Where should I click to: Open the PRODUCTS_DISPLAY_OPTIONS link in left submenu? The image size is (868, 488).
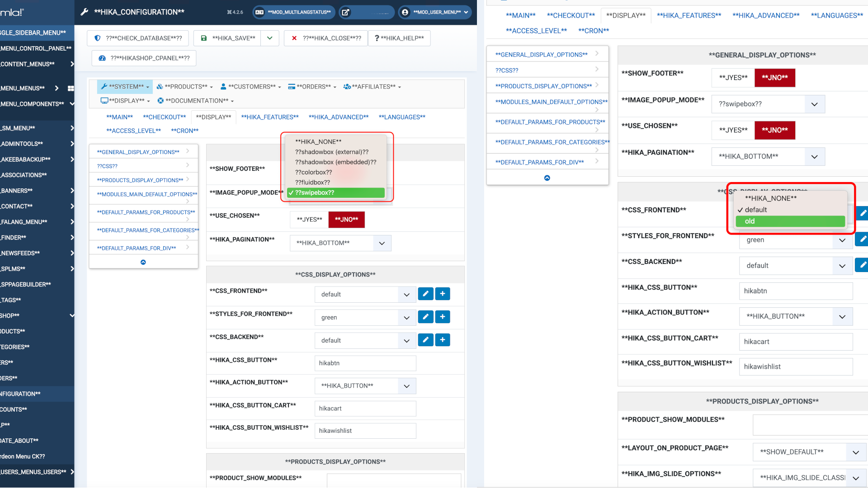click(140, 180)
